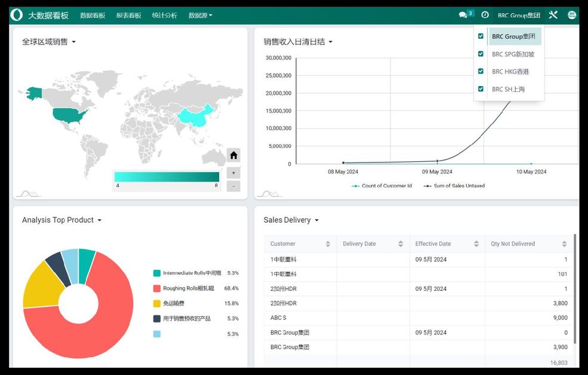588x375 pixels.
Task: Open the user avatar menu
Action: click(x=572, y=15)
